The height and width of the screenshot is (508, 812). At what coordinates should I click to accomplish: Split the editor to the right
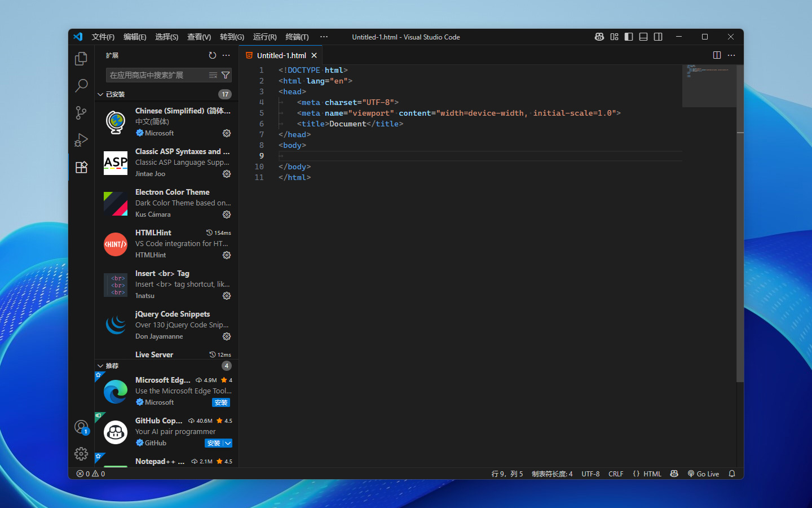[717, 55]
